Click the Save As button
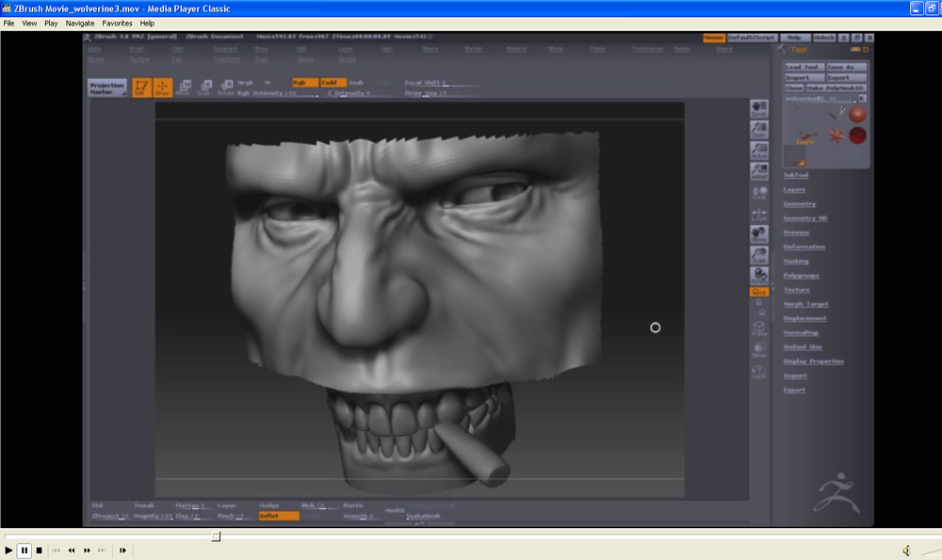 [846, 67]
